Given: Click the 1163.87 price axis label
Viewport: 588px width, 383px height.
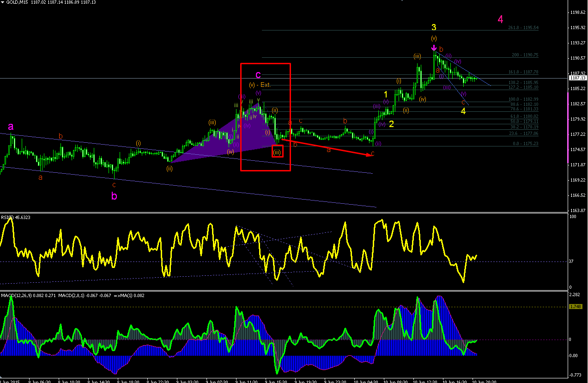Looking at the screenshot, I should [577, 211].
